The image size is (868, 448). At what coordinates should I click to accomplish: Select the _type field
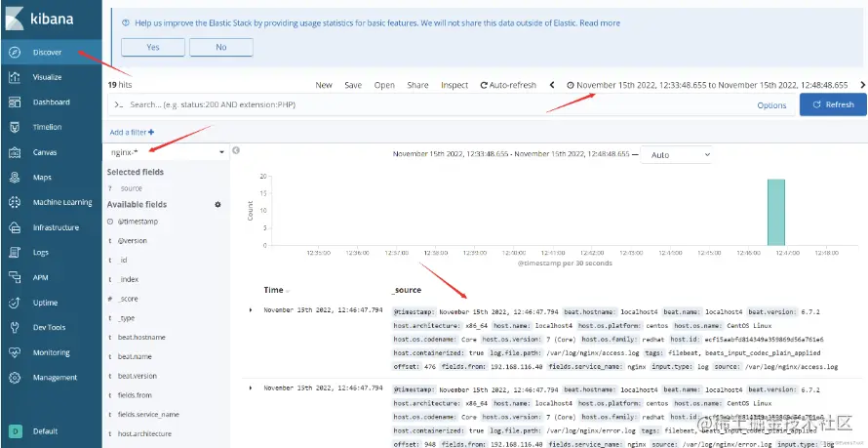[126, 318]
